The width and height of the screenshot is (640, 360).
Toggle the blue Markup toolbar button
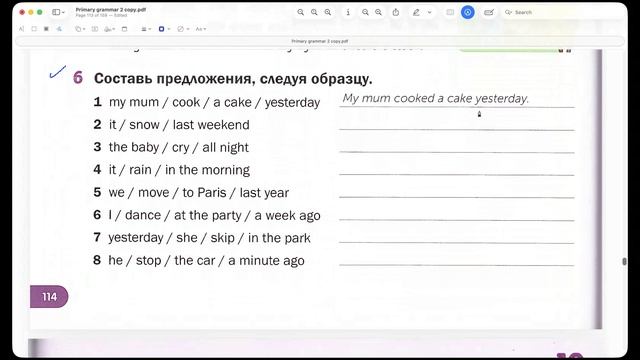coord(468,12)
